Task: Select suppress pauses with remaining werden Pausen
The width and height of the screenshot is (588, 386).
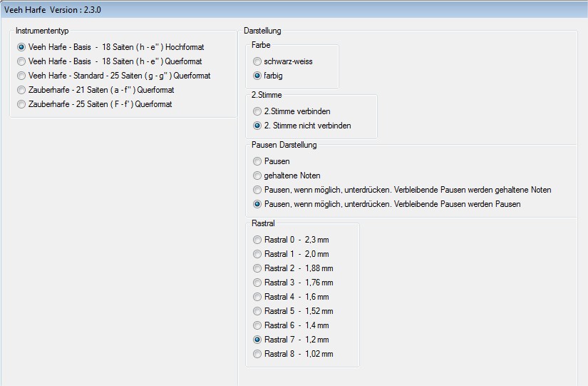Action: [257, 204]
